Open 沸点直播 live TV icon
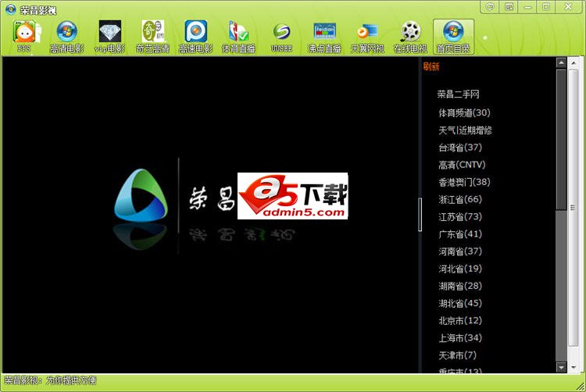Viewport: 586px width, 392px height. click(324, 37)
